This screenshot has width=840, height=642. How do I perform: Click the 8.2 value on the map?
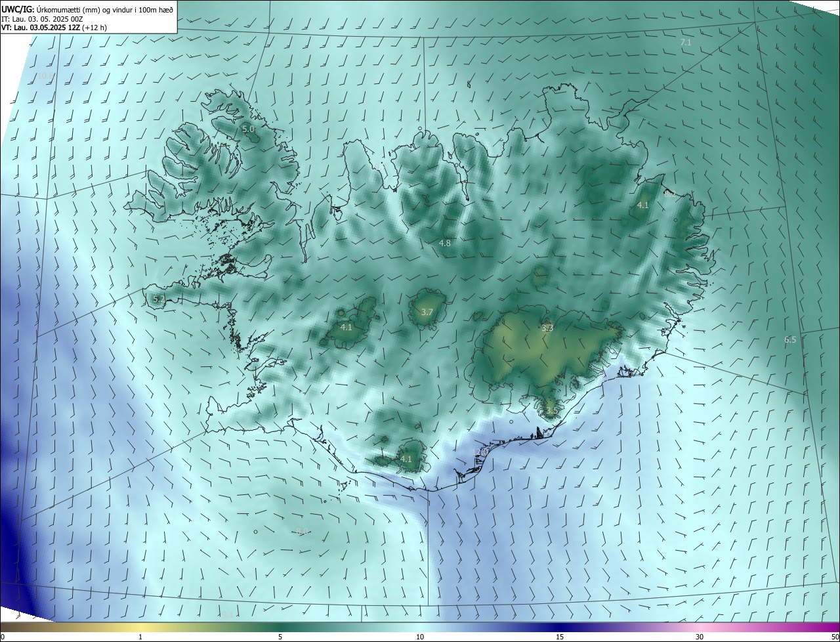pos(669,194)
